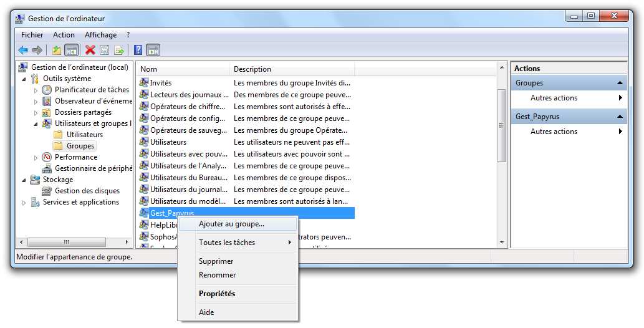Select Propriétés from the context menu
Viewport: 644px width, 328px height.
point(216,294)
